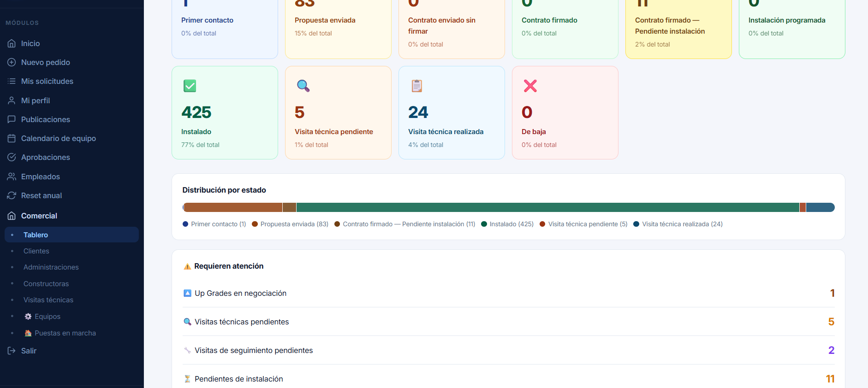Collapse the Comercial menu group
Image resolution: width=868 pixels, height=388 pixels.
(71, 216)
